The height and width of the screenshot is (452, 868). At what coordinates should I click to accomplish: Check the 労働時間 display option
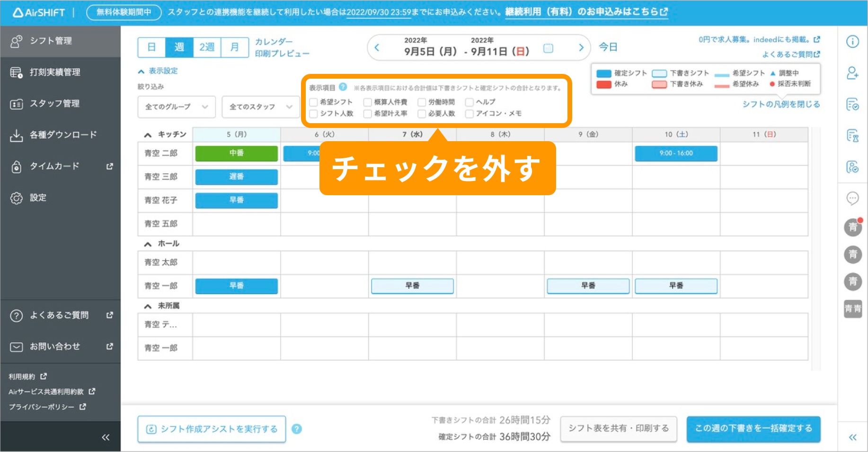(422, 101)
